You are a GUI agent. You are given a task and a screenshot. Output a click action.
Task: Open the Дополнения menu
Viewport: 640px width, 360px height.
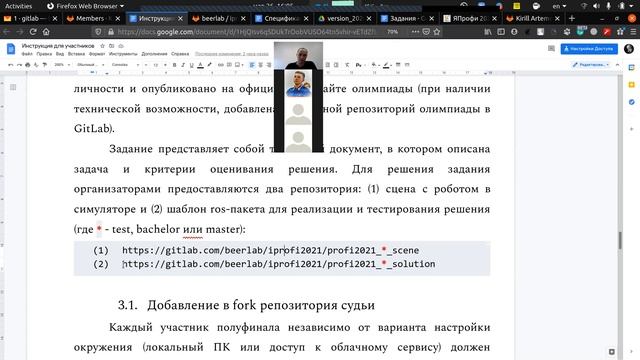click(154, 54)
